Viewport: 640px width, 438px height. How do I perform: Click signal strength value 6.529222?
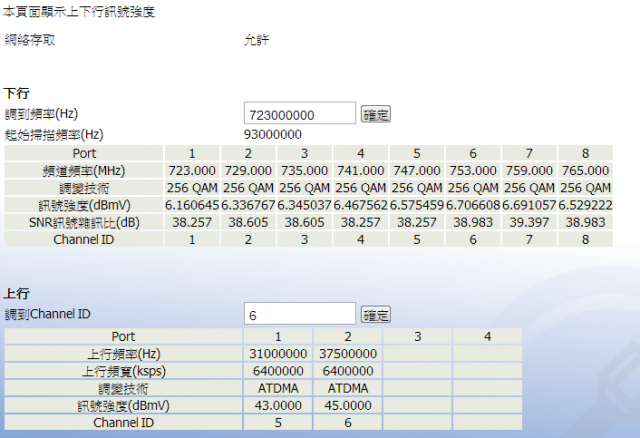point(585,205)
